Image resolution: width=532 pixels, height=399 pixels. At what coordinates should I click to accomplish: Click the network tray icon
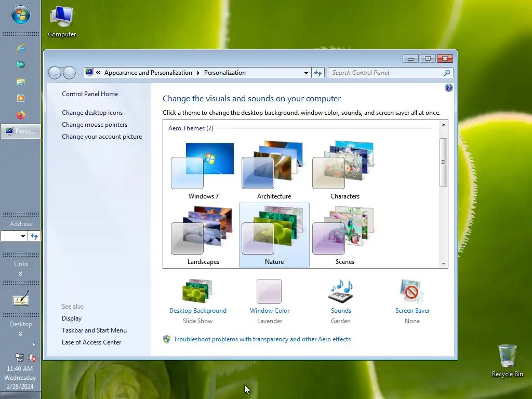(x=20, y=357)
